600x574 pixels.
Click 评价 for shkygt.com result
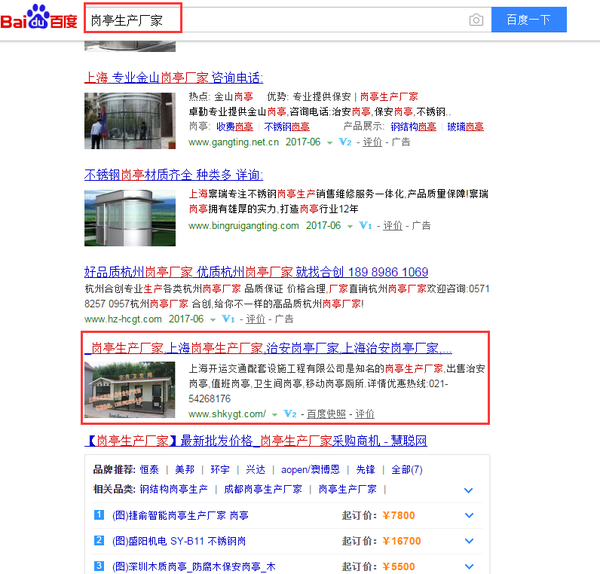[365, 414]
